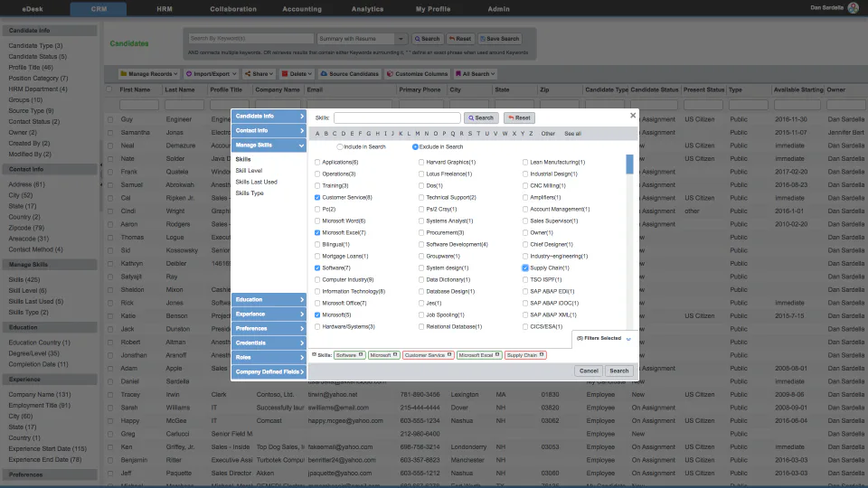Uncheck the Customer Service(8) skill

point(317,198)
